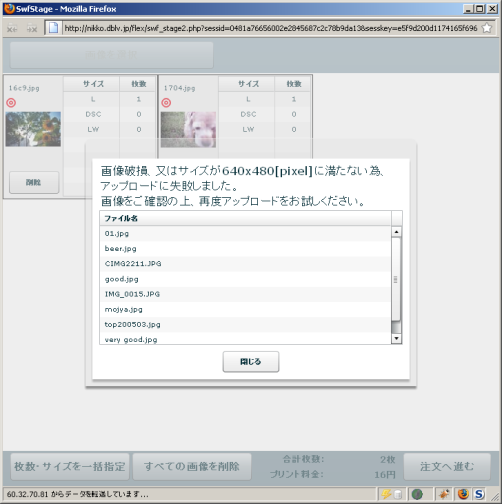Click the red target icon under 16c9.jpg
Screen dimensions: 502x504
11,103
